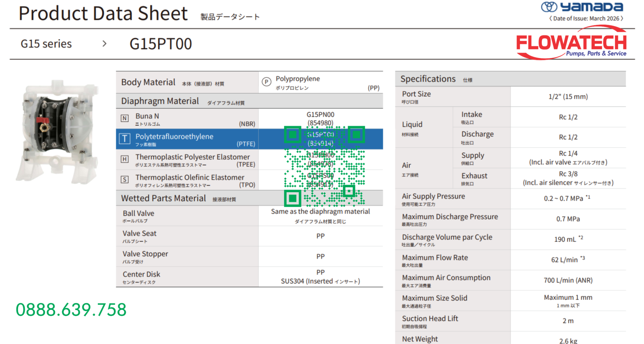Click Maximum Discharge Pressure label
Viewport: 644px width, 344px height.
pos(450,217)
